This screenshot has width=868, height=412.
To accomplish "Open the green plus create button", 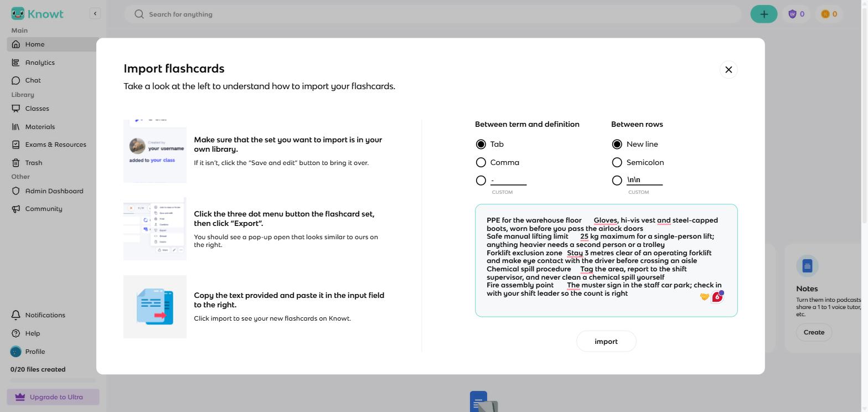I will pos(764,14).
